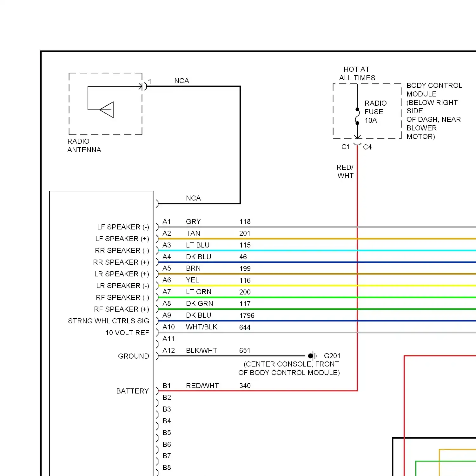Click circuit number 644

click(x=245, y=327)
